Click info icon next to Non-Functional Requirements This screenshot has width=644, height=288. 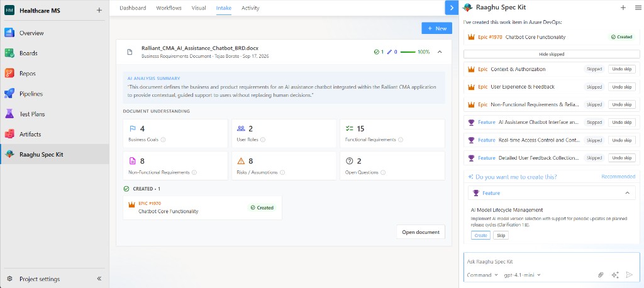pos(194,172)
